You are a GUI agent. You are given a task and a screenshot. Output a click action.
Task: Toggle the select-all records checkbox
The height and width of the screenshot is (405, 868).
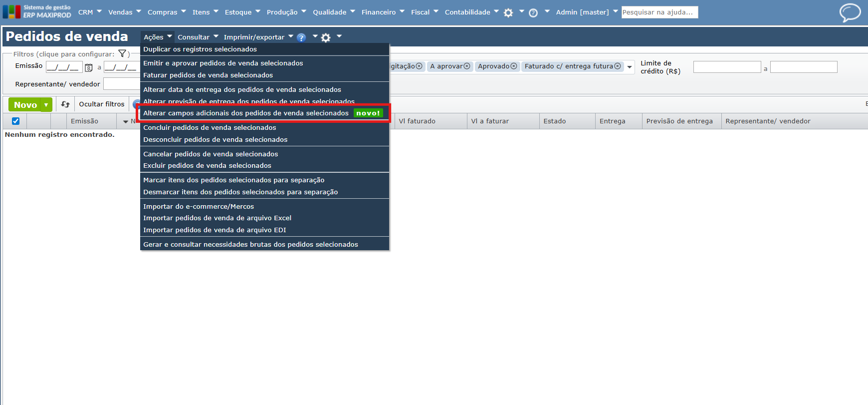pos(15,121)
